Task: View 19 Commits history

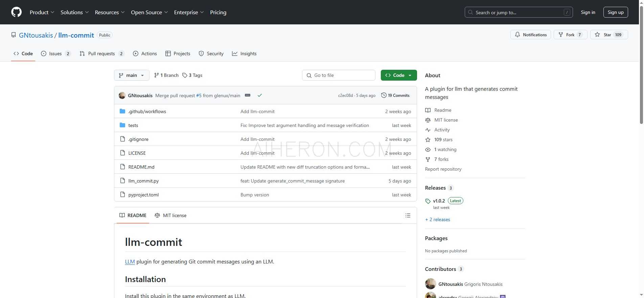Action: [395, 95]
